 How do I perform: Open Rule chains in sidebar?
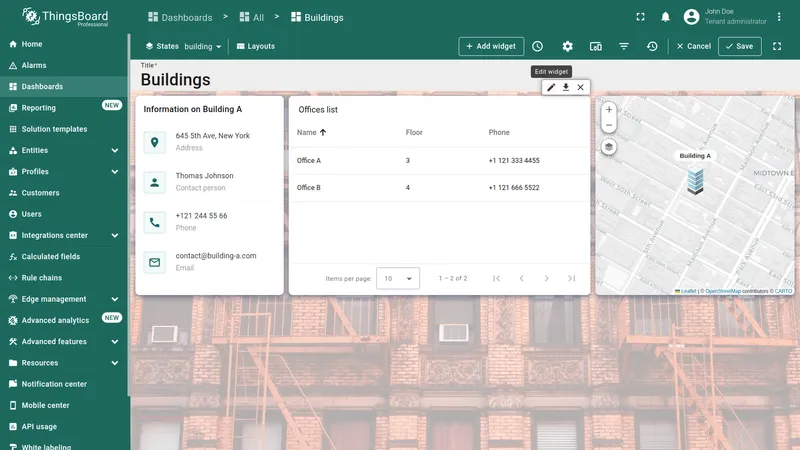click(64, 278)
